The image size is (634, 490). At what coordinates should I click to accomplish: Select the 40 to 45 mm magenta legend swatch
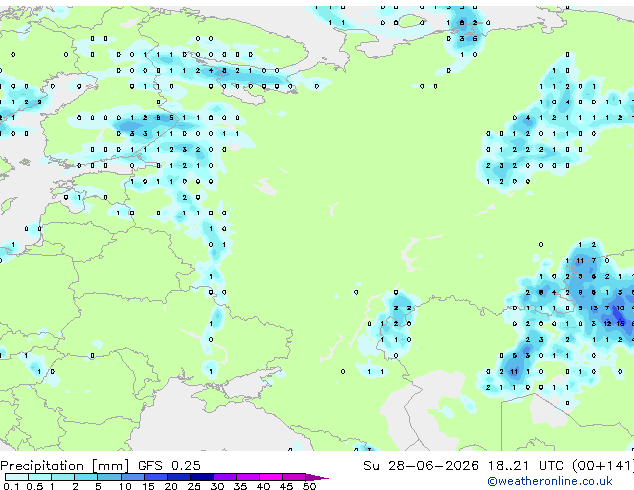point(271,477)
